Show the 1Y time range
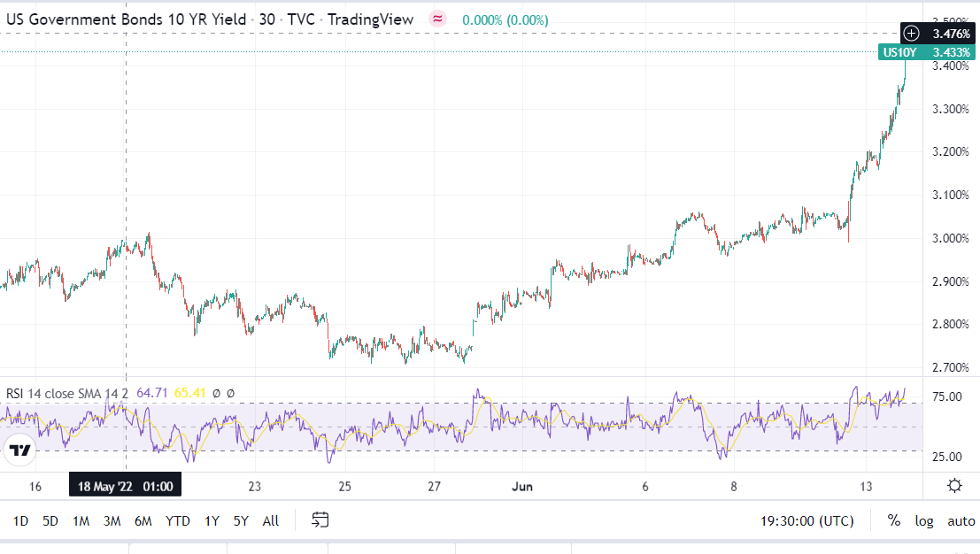 212,520
